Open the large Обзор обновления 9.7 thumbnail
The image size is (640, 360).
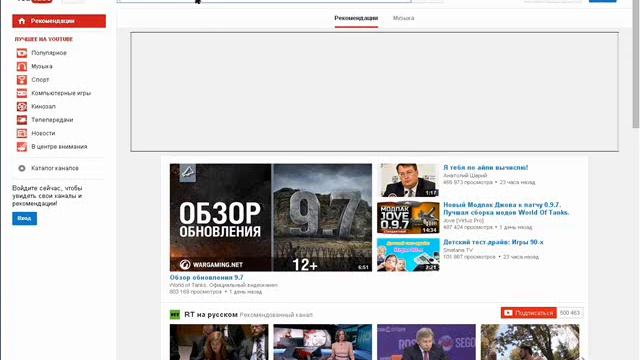pyautogui.click(x=271, y=218)
